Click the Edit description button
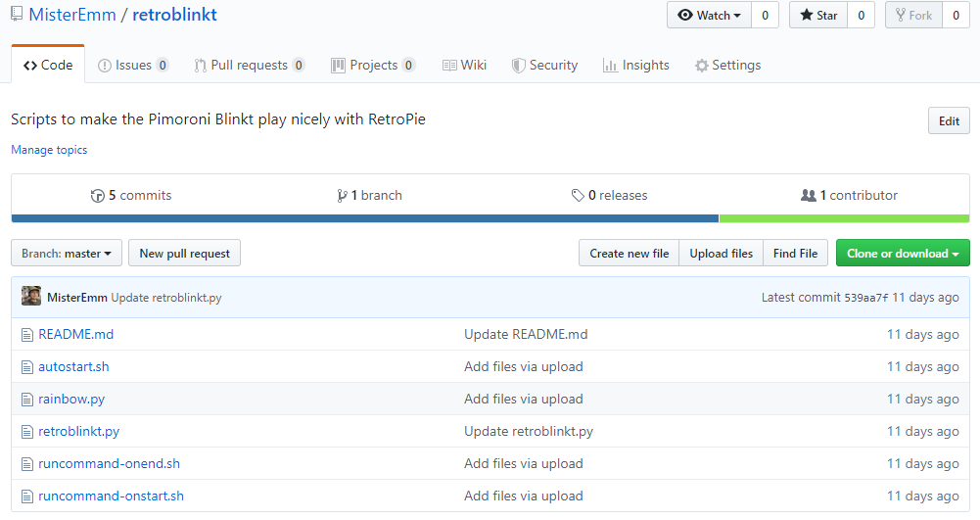 pos(949,120)
